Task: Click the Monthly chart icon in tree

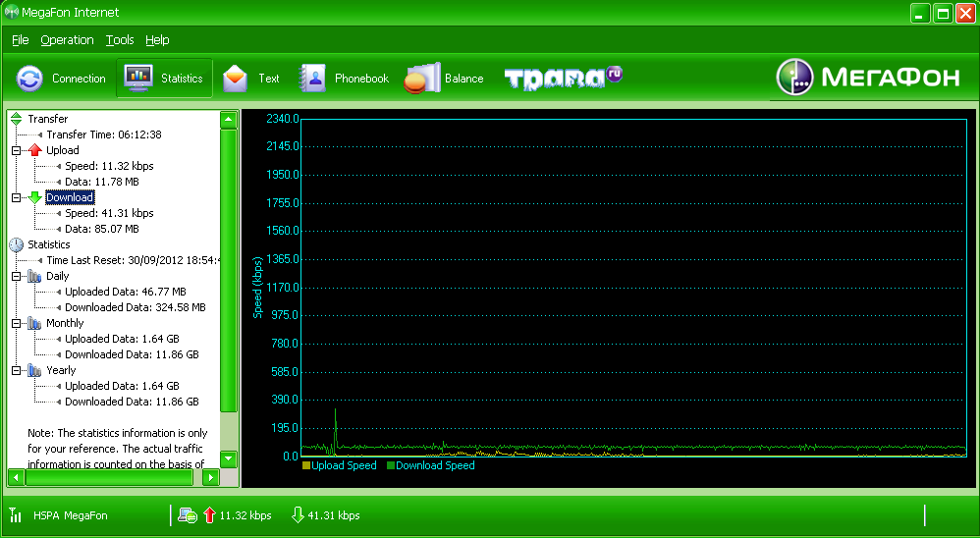Action: pyautogui.click(x=35, y=323)
